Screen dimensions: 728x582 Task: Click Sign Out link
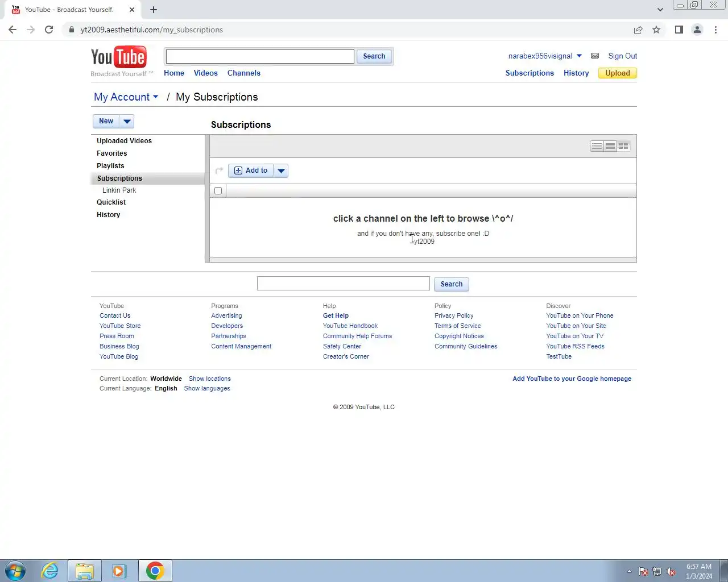(x=622, y=56)
